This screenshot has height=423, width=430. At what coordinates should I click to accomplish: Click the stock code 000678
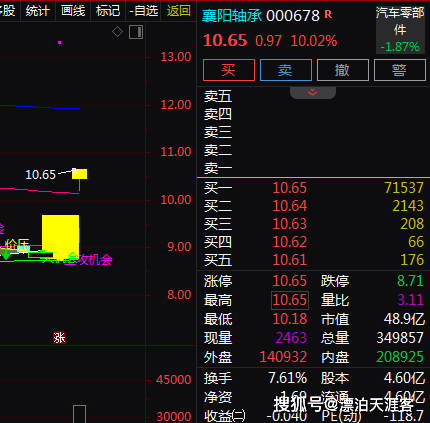click(x=293, y=16)
